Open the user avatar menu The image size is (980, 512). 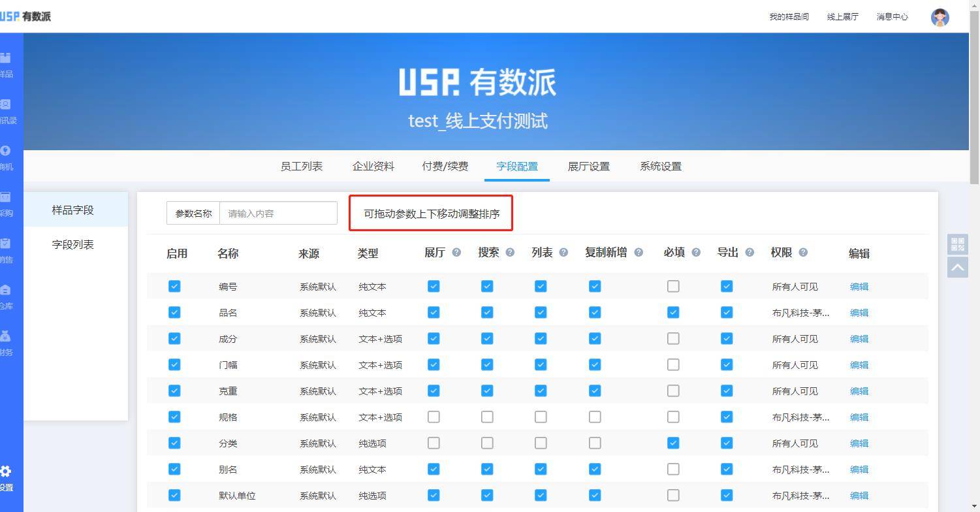[940, 17]
